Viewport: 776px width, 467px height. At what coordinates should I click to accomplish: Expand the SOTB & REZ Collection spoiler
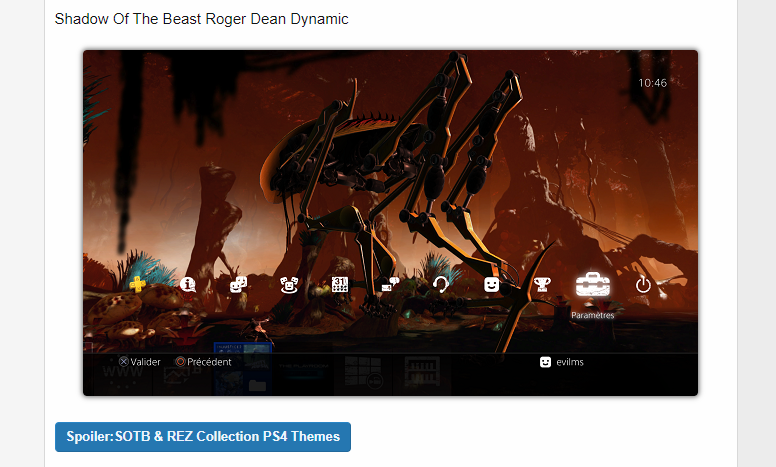203,437
